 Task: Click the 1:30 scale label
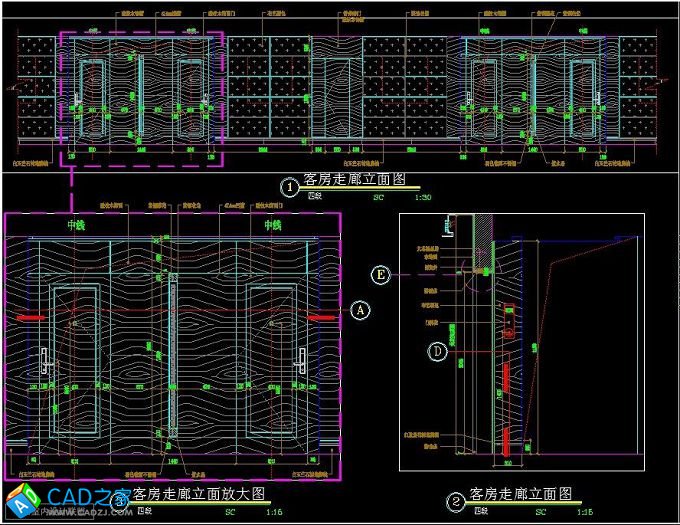click(423, 198)
